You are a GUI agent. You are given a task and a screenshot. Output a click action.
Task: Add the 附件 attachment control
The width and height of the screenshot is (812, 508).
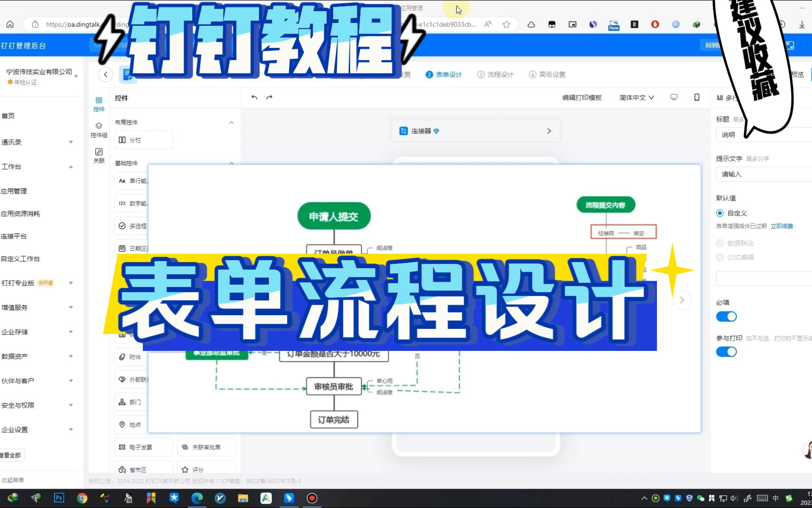(132, 357)
